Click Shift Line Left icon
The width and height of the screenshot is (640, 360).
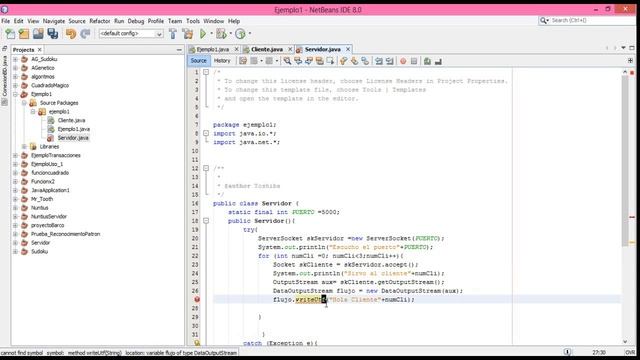coord(379,61)
